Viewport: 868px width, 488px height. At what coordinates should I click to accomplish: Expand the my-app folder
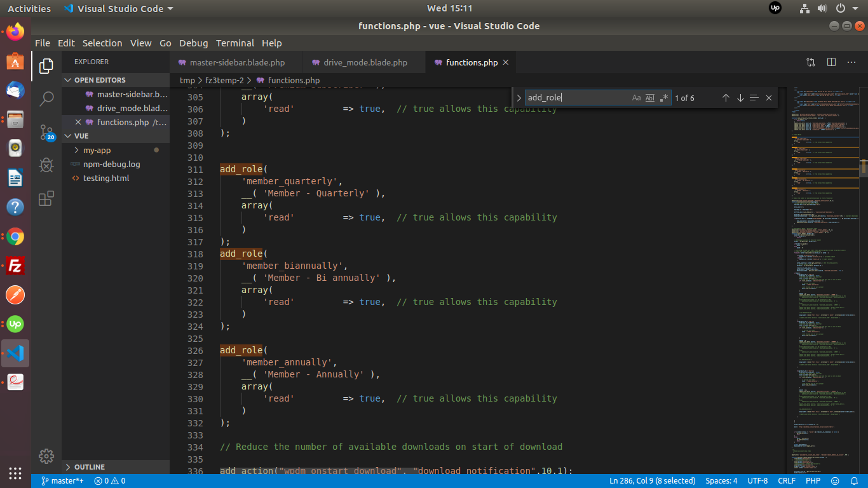[97, 150]
